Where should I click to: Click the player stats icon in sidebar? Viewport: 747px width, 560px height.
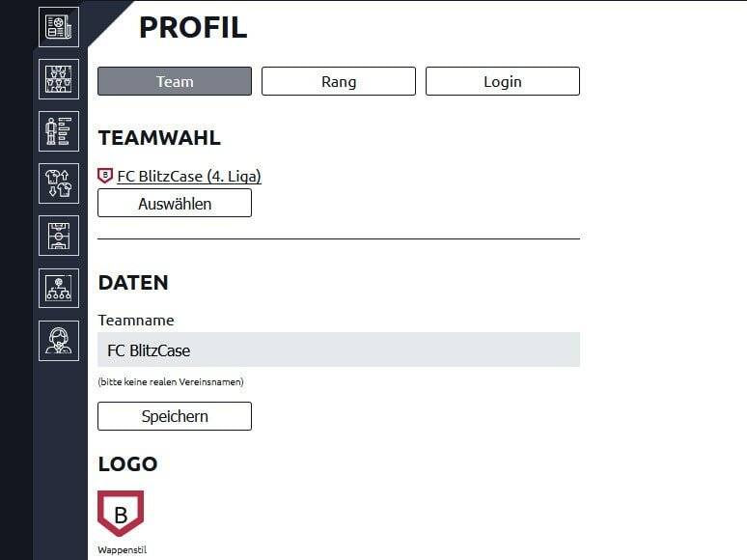point(59,131)
